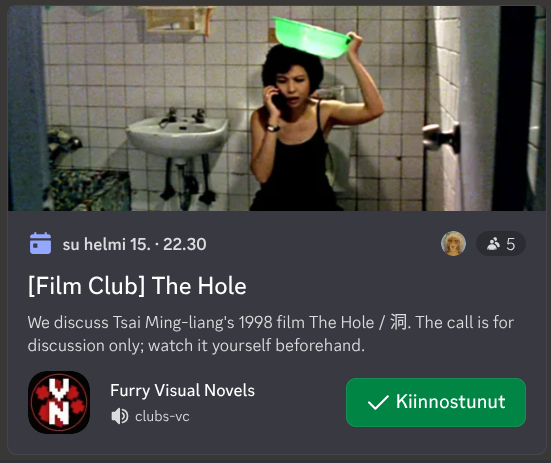Open the Furry Visual Novels server icon

point(59,402)
